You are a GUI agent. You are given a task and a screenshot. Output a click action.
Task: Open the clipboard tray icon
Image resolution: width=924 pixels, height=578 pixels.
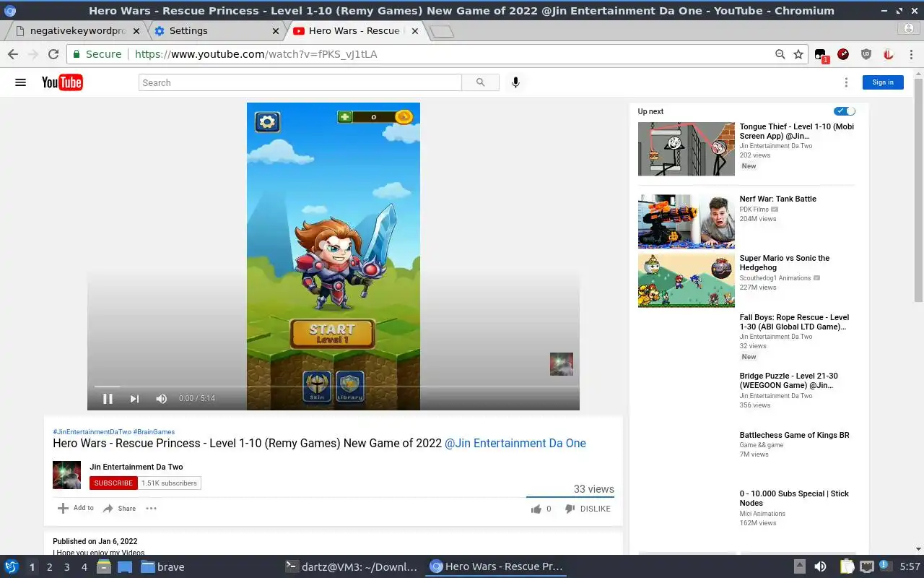click(847, 566)
